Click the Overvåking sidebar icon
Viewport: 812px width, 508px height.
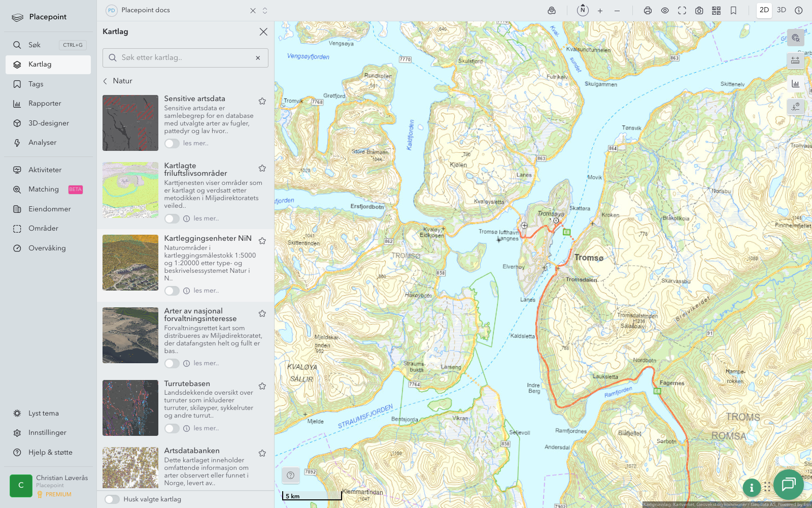17,248
